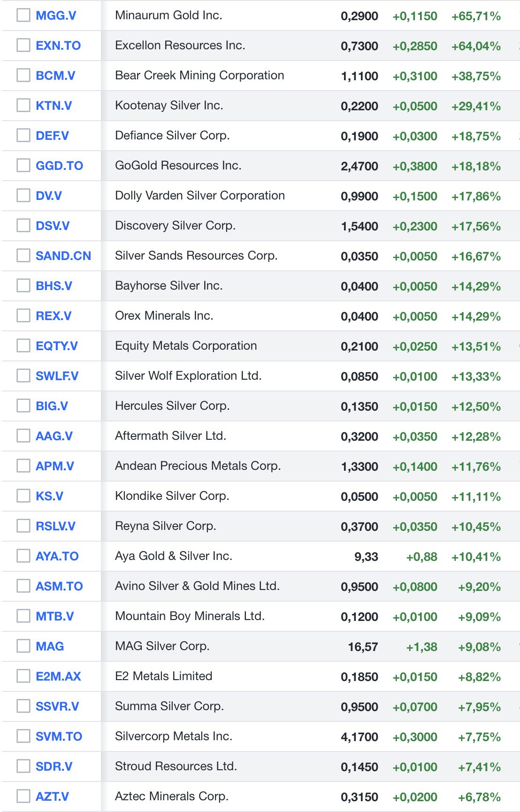The width and height of the screenshot is (520, 812).
Task: Open the GGD.TO ticker link
Action: coord(59,166)
